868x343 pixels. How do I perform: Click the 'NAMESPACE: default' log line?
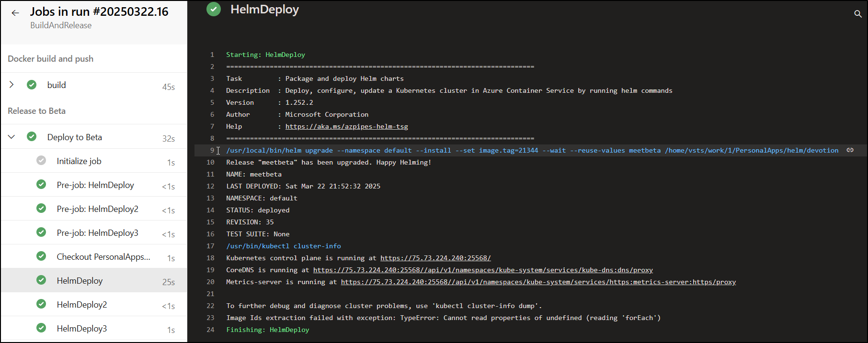coord(262,198)
